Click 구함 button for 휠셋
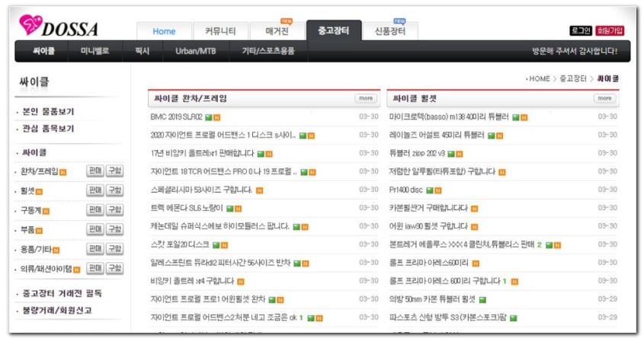The width and height of the screenshot is (644, 342). tap(114, 190)
